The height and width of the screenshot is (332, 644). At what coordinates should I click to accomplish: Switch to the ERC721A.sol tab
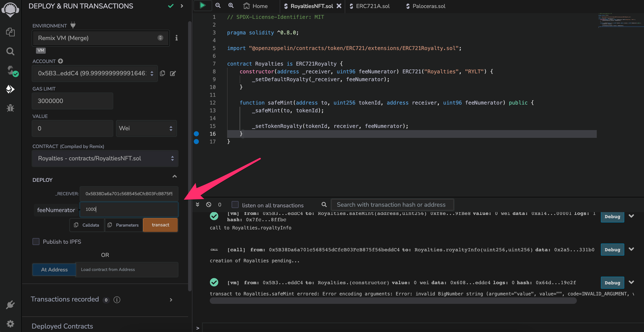[372, 6]
